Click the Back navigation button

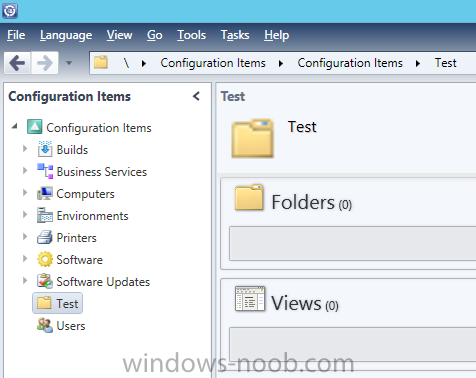[17, 63]
